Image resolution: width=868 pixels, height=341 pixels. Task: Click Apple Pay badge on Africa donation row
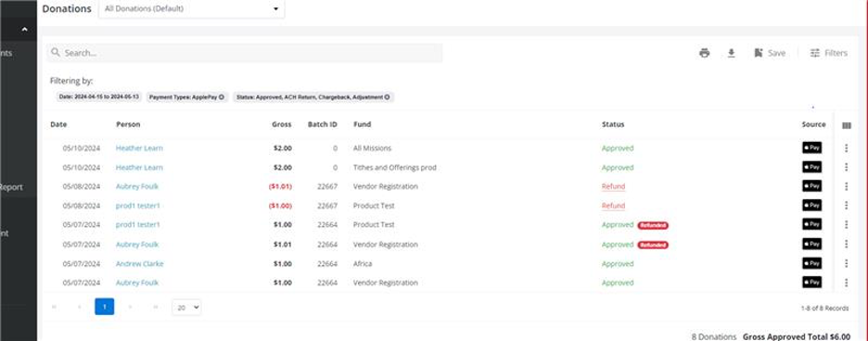pos(812,263)
